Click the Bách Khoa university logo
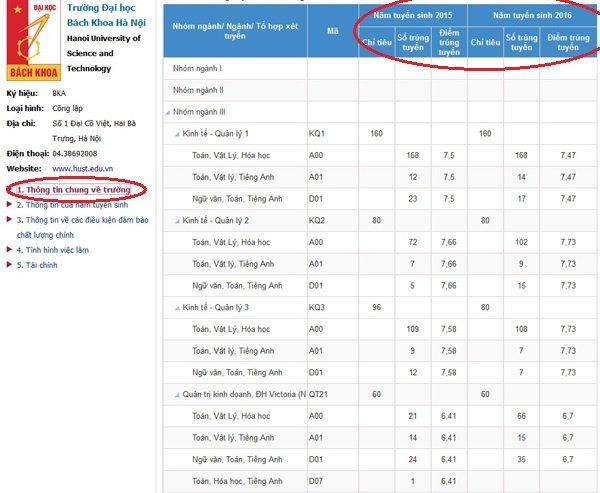This screenshot has height=493, width=600. [x=33, y=42]
